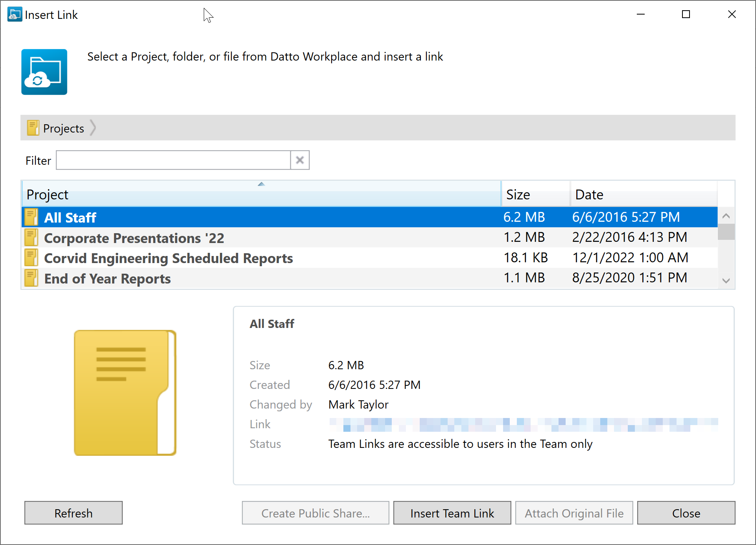The width and height of the screenshot is (756, 545).
Task: Click the End of Year Reports folder icon
Action: tap(31, 279)
